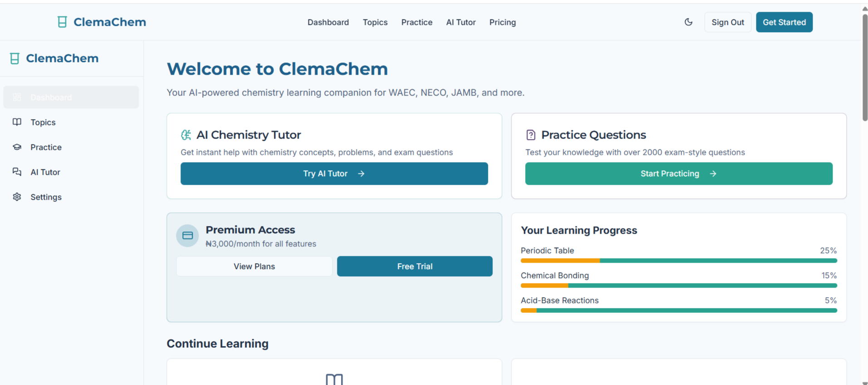Click the Sign Out button

click(727, 22)
